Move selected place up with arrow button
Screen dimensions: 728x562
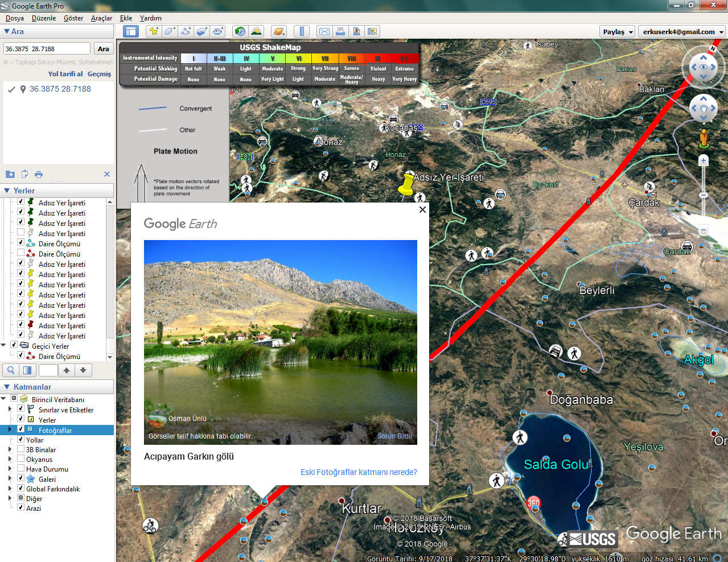coord(67,370)
